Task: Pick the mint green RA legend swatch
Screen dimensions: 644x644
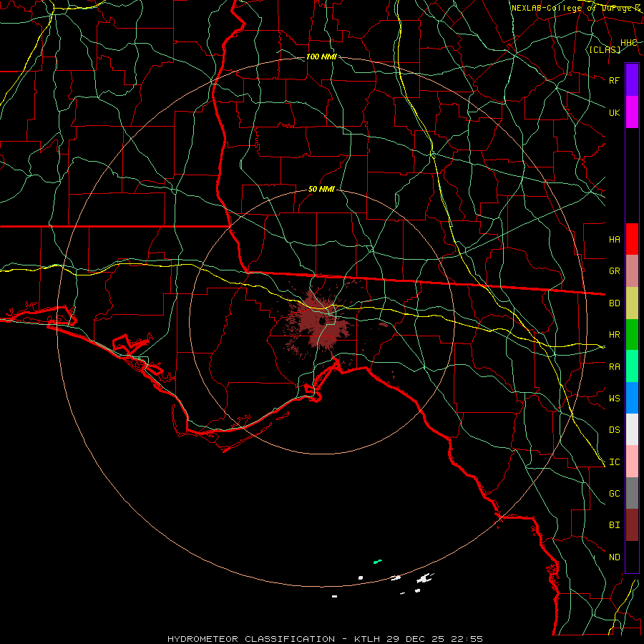Action: (x=632, y=366)
